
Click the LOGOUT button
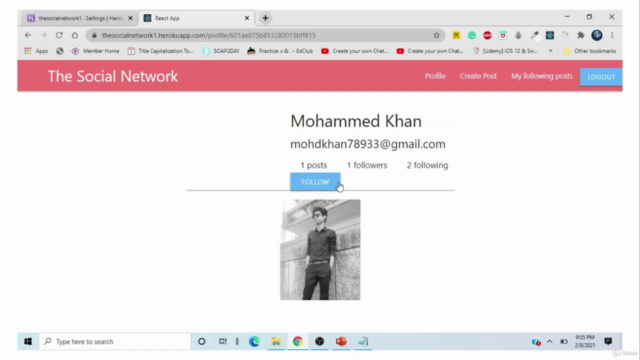(601, 77)
